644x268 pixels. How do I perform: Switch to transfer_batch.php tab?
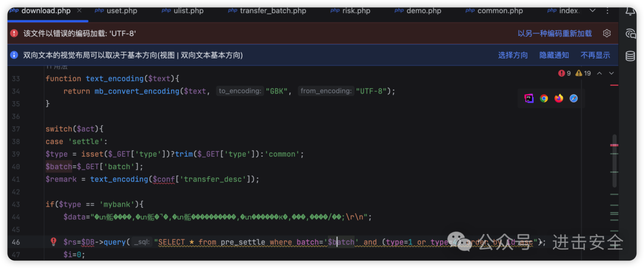pyautogui.click(x=267, y=11)
